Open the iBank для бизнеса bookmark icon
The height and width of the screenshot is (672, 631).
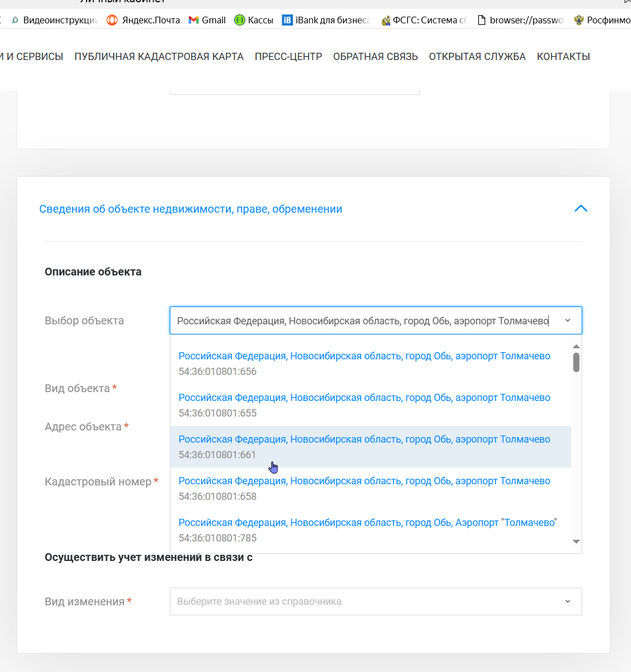tap(287, 20)
